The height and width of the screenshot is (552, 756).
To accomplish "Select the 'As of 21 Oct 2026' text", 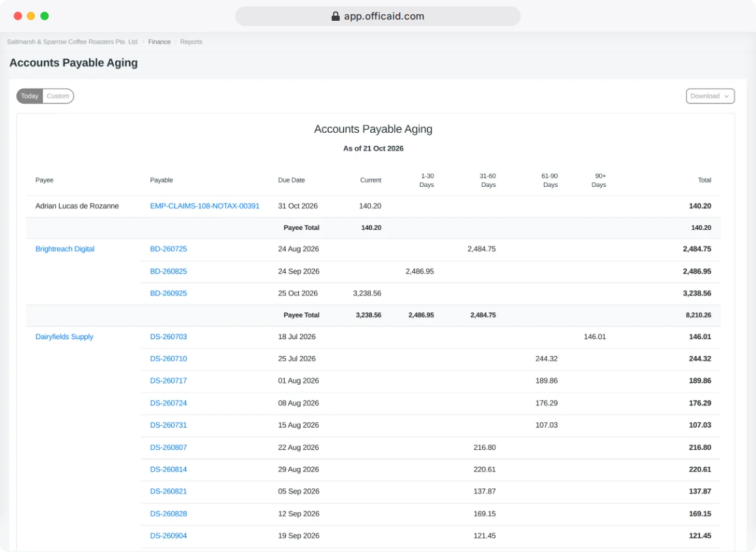I will tap(373, 148).
